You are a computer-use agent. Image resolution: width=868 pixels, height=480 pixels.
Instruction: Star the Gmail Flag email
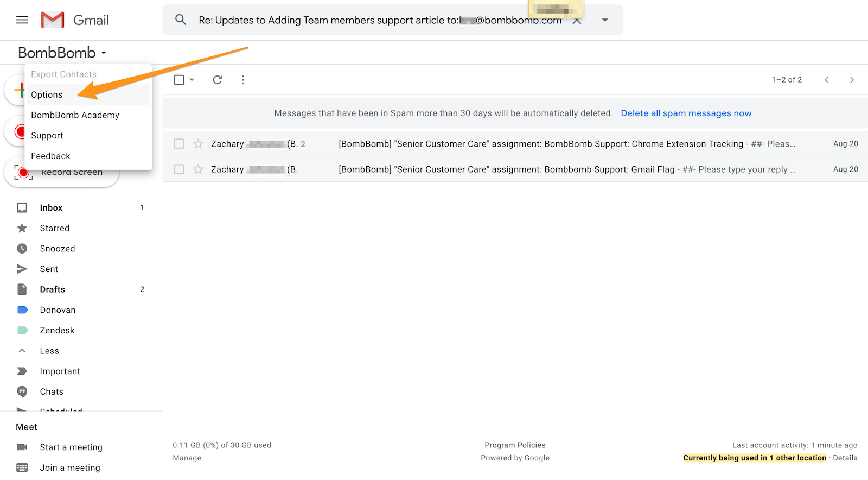click(x=199, y=169)
